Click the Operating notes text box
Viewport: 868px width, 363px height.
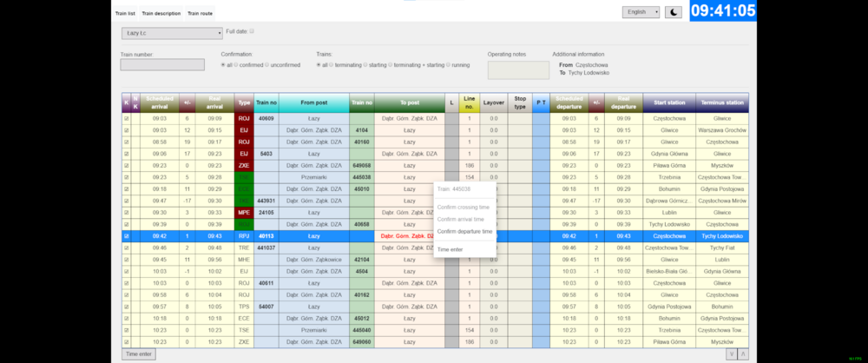tap(518, 69)
